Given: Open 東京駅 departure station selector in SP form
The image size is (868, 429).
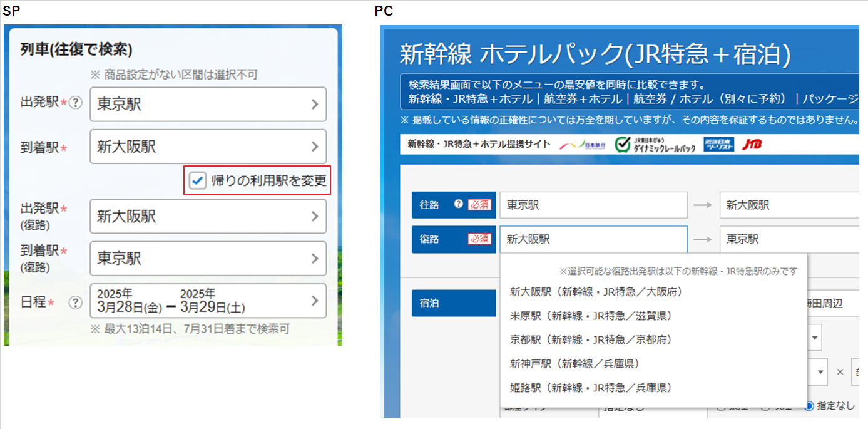Looking at the screenshot, I should tap(208, 104).
